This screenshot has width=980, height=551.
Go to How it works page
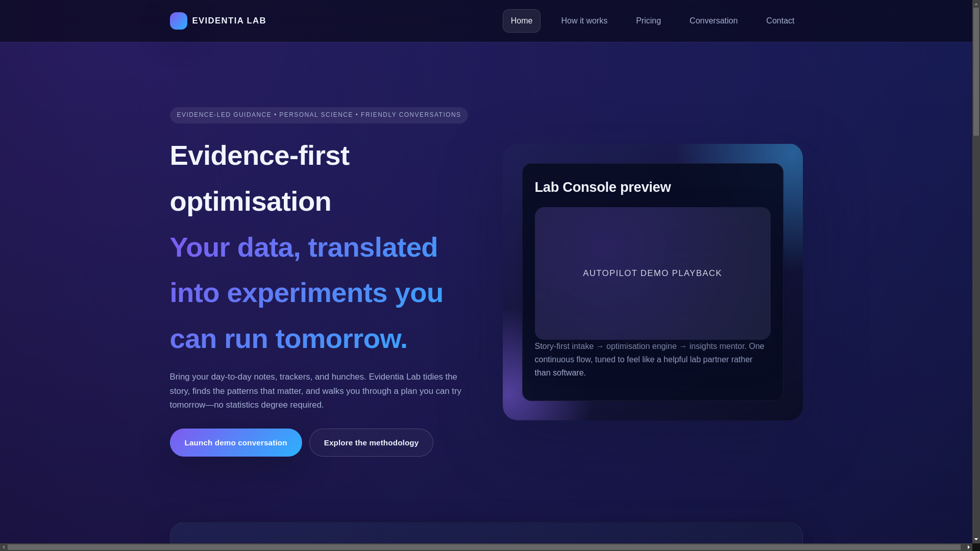click(584, 21)
